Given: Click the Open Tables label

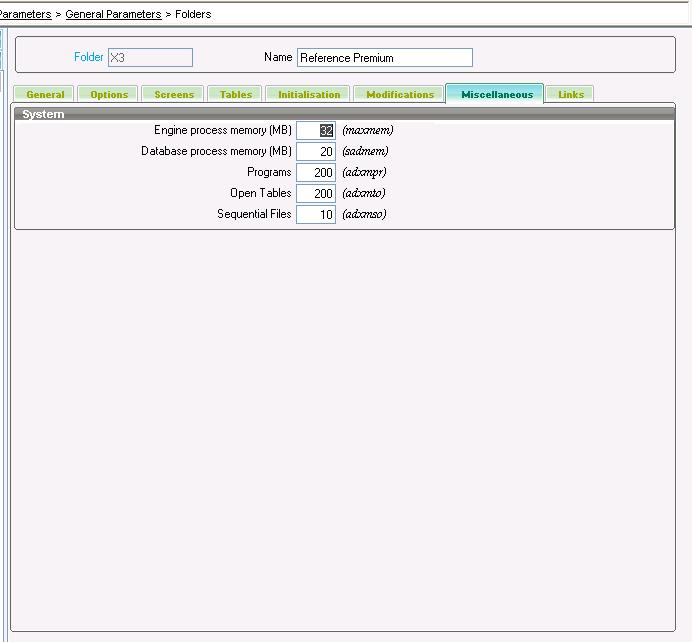Looking at the screenshot, I should tap(261, 193).
